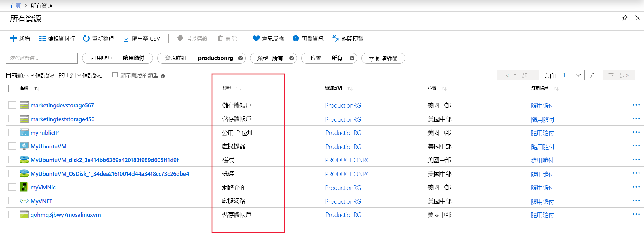Select checkbox for qohmq3jbwy7mosalinuxvm row
This screenshot has width=644, height=246.
12,214
